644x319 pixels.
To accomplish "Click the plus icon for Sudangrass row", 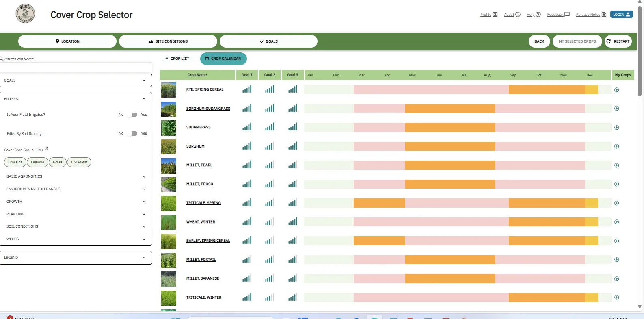I will coord(616,128).
